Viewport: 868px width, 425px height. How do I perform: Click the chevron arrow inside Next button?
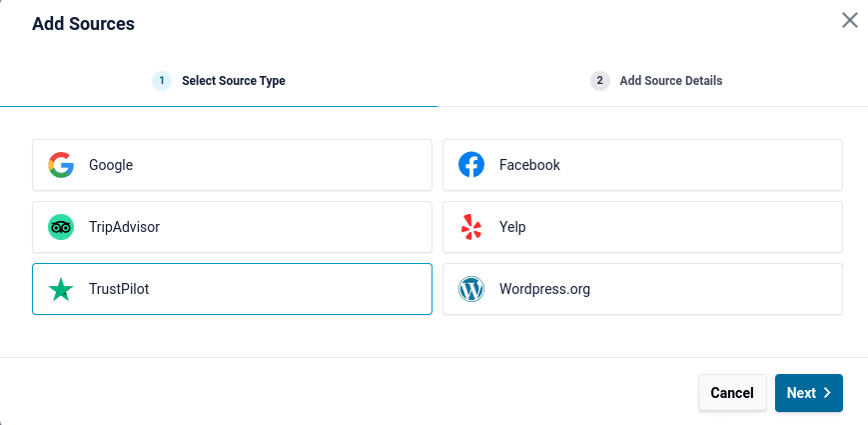(827, 393)
